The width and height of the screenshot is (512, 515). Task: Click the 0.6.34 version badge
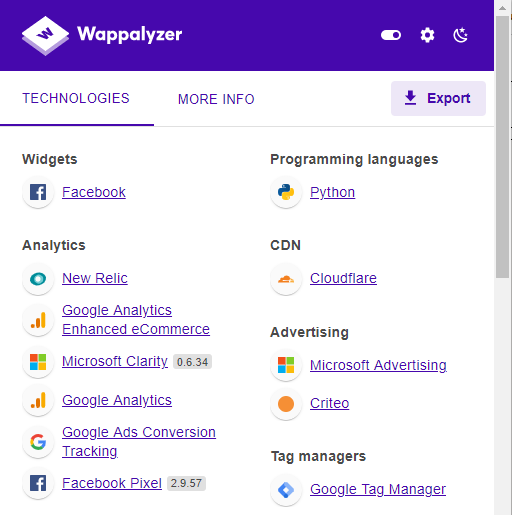pos(192,362)
